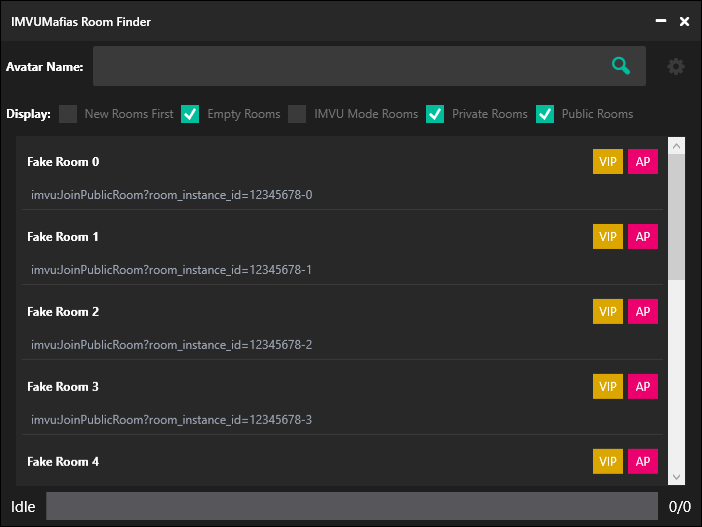This screenshot has width=702, height=527.
Task: Click the VIP badge for Fake Room 0
Action: 608,162
